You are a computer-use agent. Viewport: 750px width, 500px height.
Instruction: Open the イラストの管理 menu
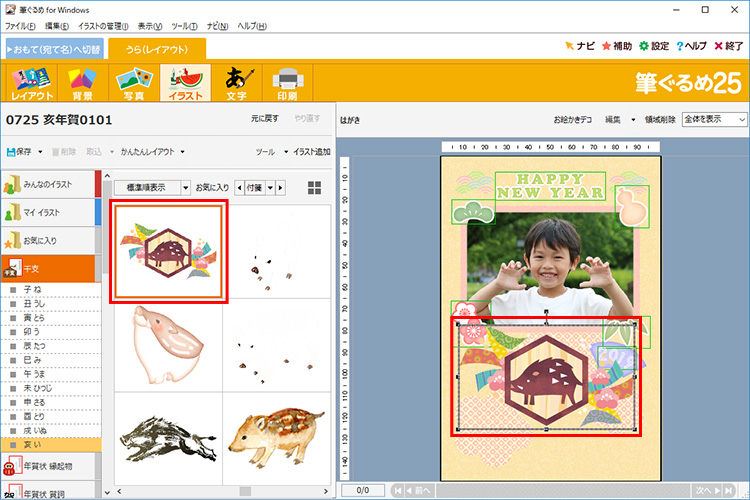104,25
